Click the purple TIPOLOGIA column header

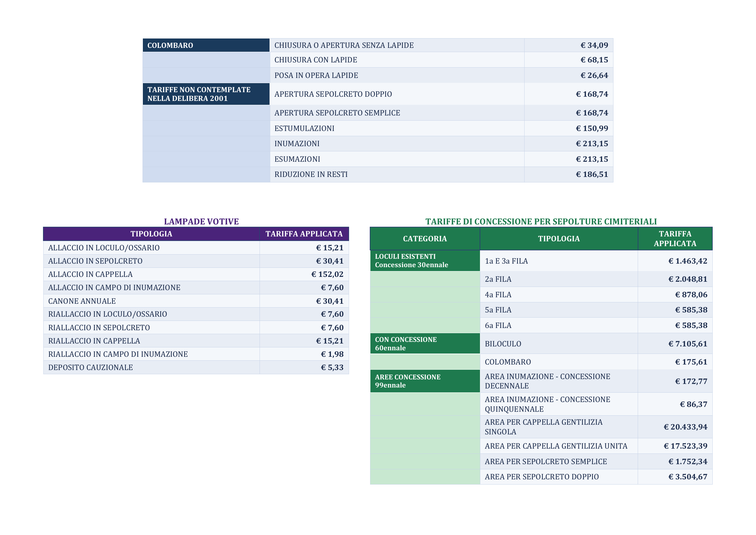[x=152, y=234]
